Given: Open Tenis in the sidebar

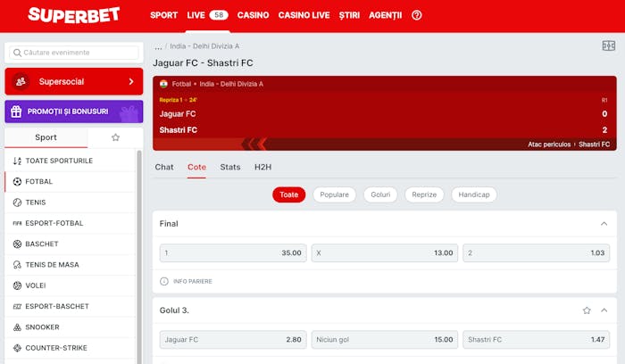Looking at the screenshot, I should [71, 203].
